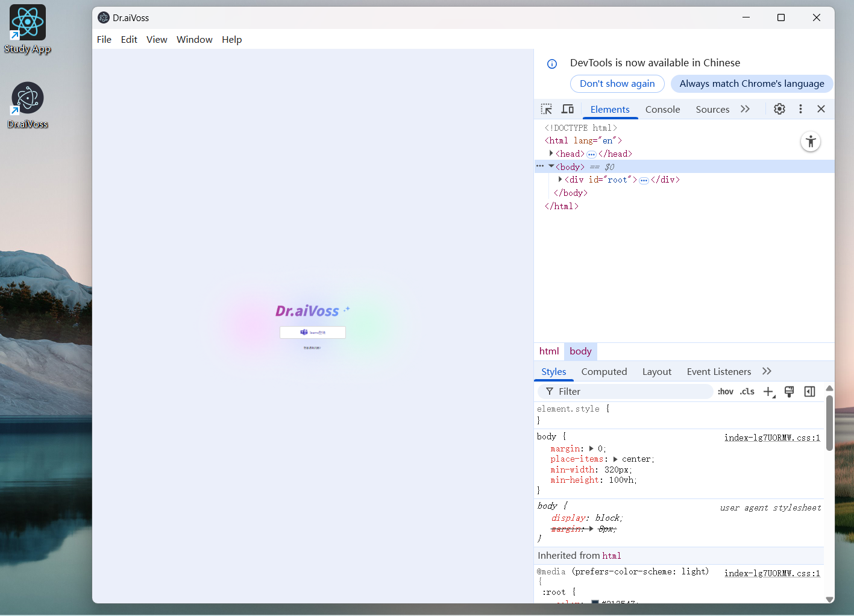Select the closing </html> tag line
This screenshot has height=616, width=854.
(562, 206)
